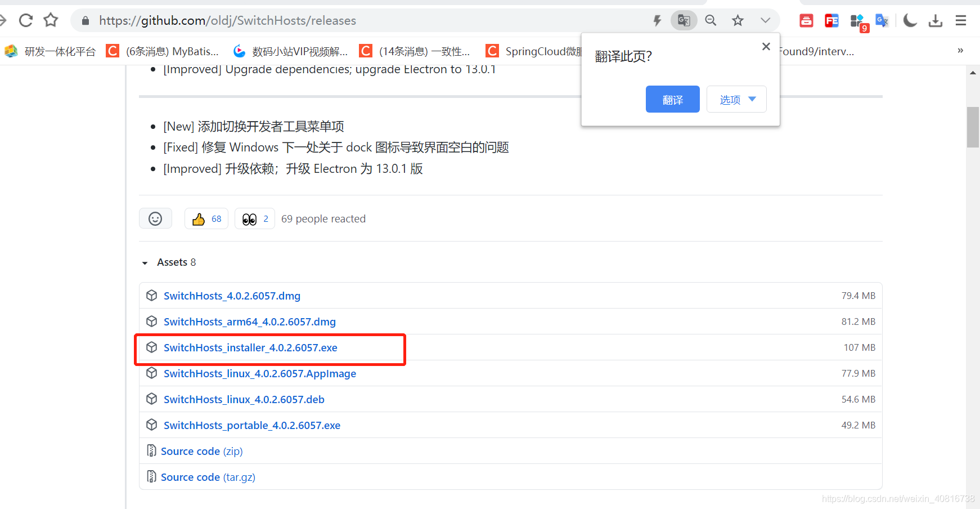Click the translate icon in the address bar

click(x=684, y=21)
